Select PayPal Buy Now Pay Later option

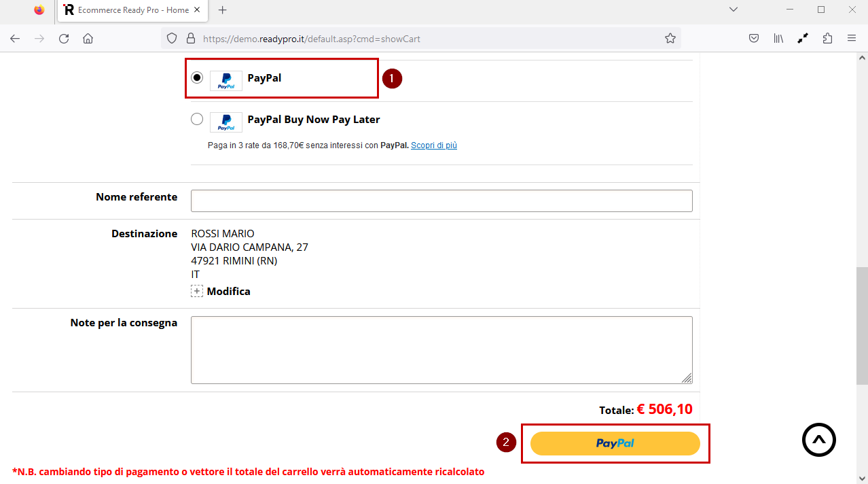[197, 120]
